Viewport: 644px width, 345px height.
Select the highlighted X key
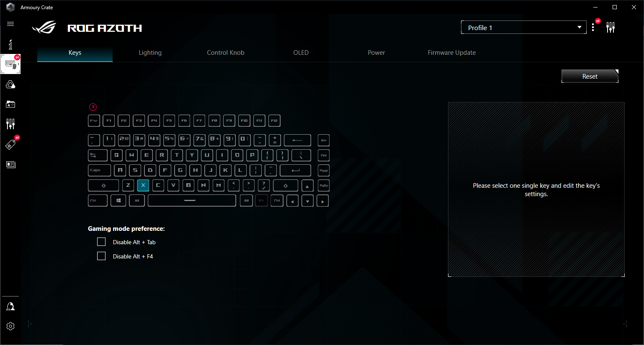click(x=143, y=185)
